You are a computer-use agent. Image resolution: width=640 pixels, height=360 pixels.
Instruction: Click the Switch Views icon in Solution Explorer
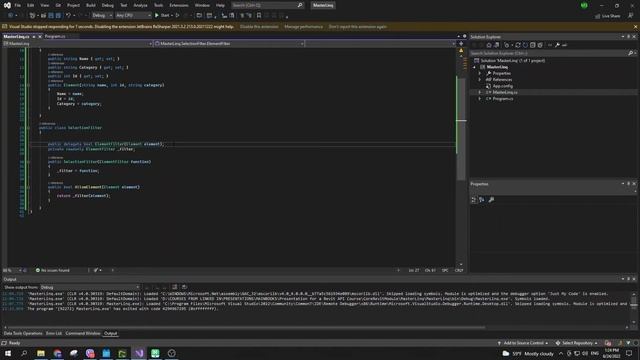coord(496,45)
